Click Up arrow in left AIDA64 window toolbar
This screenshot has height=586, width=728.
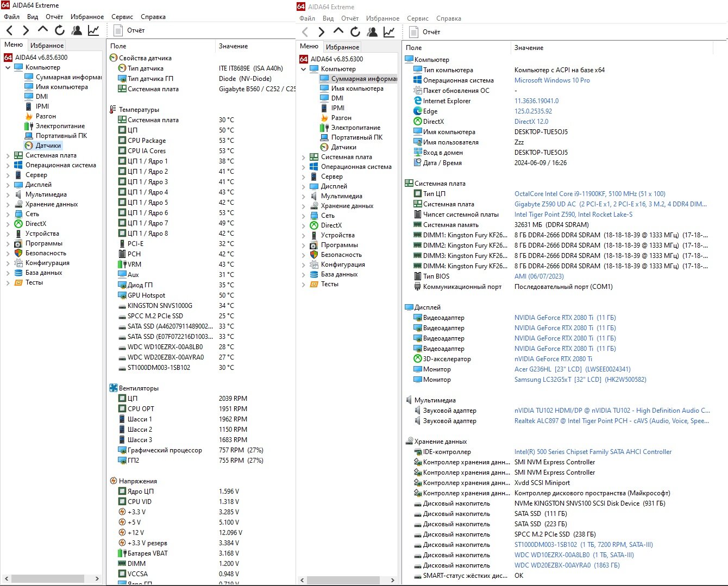click(x=42, y=30)
